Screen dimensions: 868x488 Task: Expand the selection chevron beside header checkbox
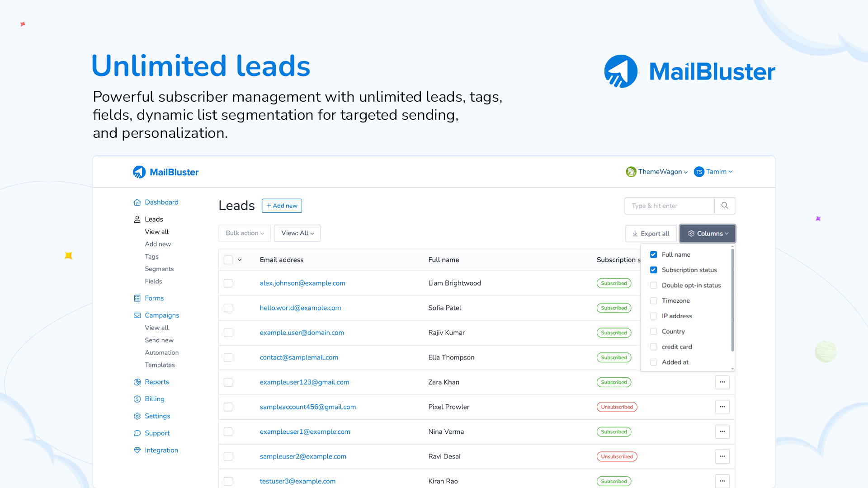(240, 260)
